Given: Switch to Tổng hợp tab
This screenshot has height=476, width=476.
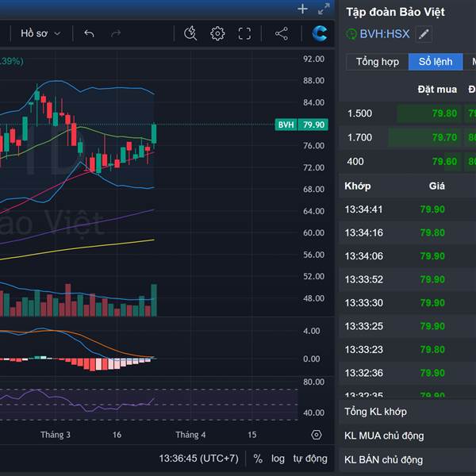Looking at the screenshot, I should click(x=378, y=62).
